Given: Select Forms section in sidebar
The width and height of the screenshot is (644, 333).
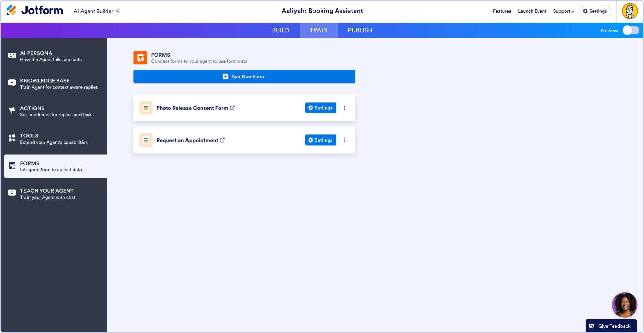Looking at the screenshot, I should coord(55,166).
